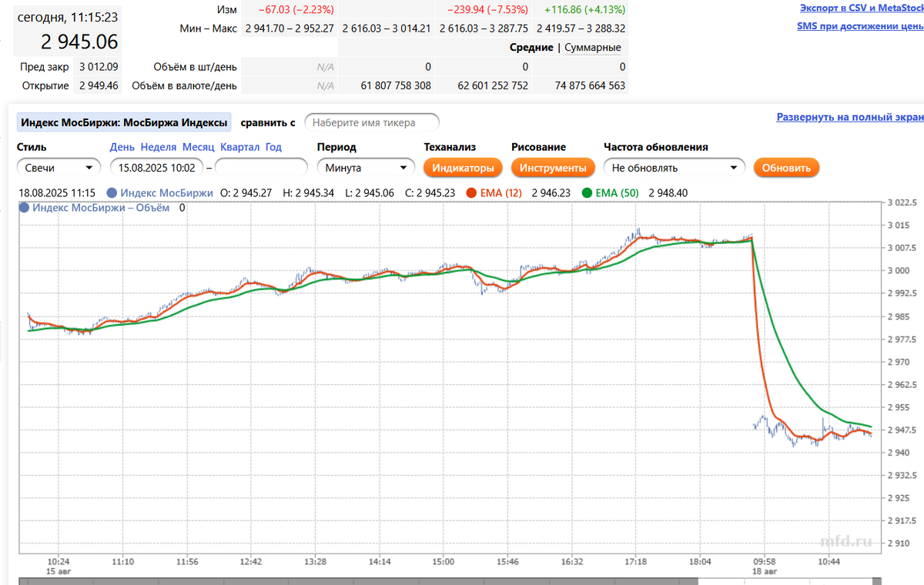Click the volume value 61 807 758 308
This screenshot has height=585, width=924.
(x=396, y=85)
